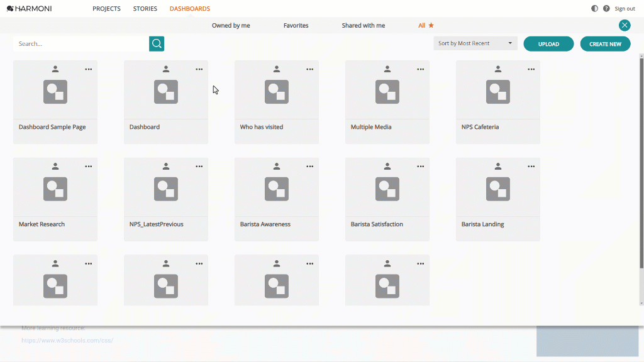Toggle the contrast theme icon
The image size is (644, 362).
pos(594,9)
